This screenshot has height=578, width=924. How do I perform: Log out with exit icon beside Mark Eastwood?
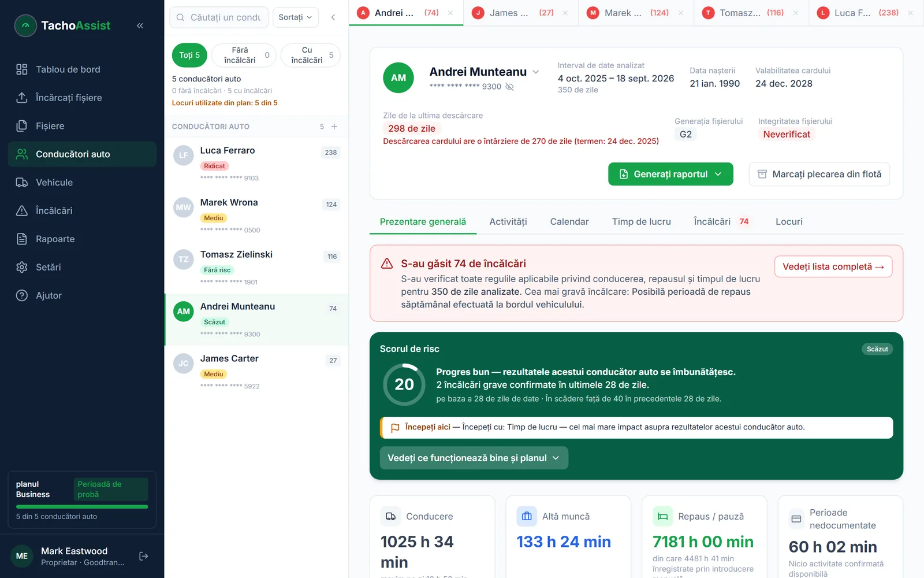tap(144, 556)
